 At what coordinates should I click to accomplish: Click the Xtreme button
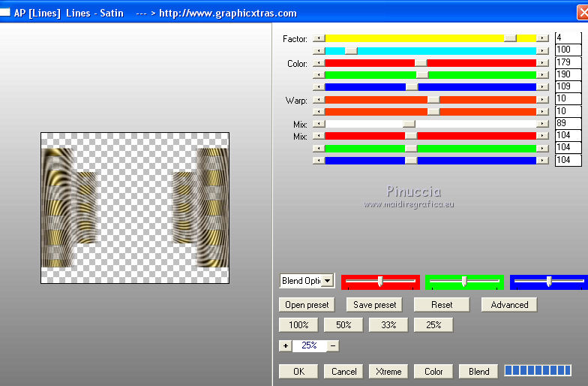click(388, 371)
